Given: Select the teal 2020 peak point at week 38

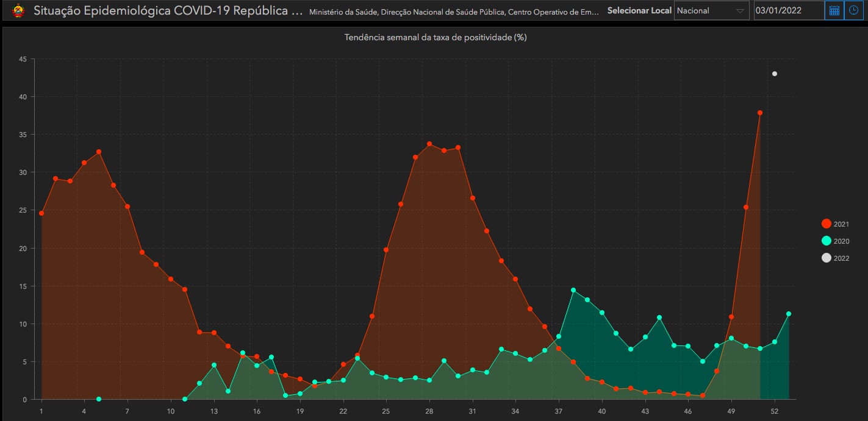Looking at the screenshot, I should point(573,290).
